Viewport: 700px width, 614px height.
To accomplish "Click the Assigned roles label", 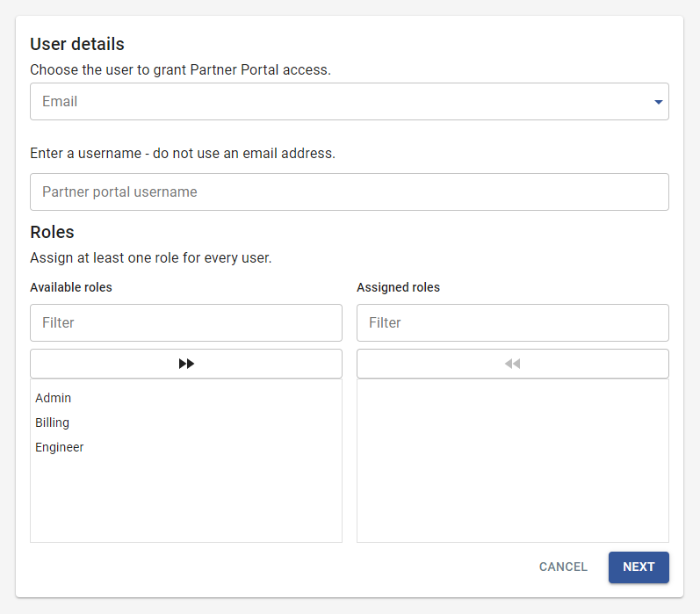I will 398,287.
